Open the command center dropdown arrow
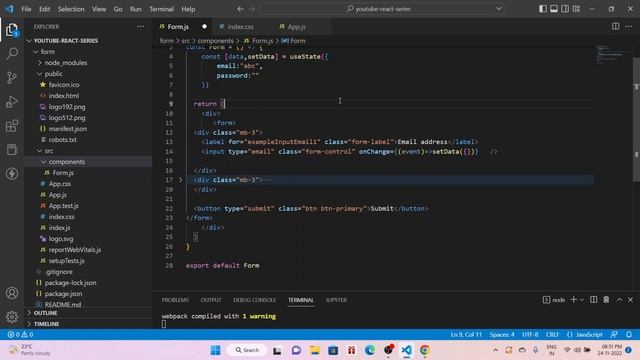The width and height of the screenshot is (640, 360). tap(498, 9)
